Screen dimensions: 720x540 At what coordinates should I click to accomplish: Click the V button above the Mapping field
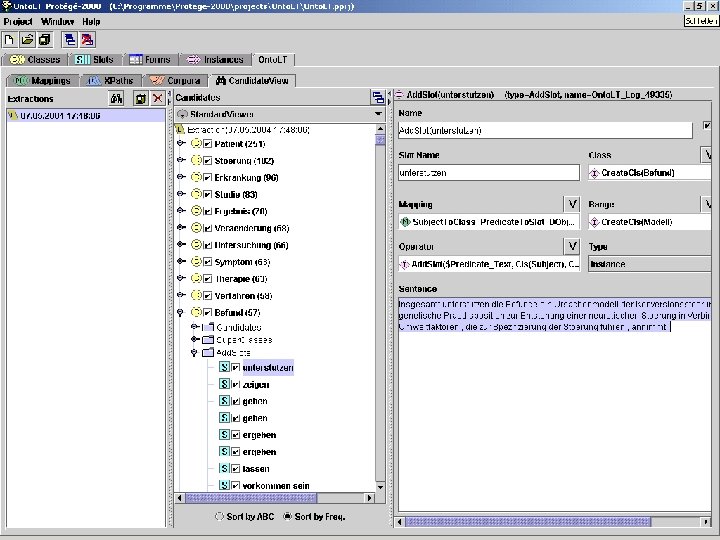[571, 204]
